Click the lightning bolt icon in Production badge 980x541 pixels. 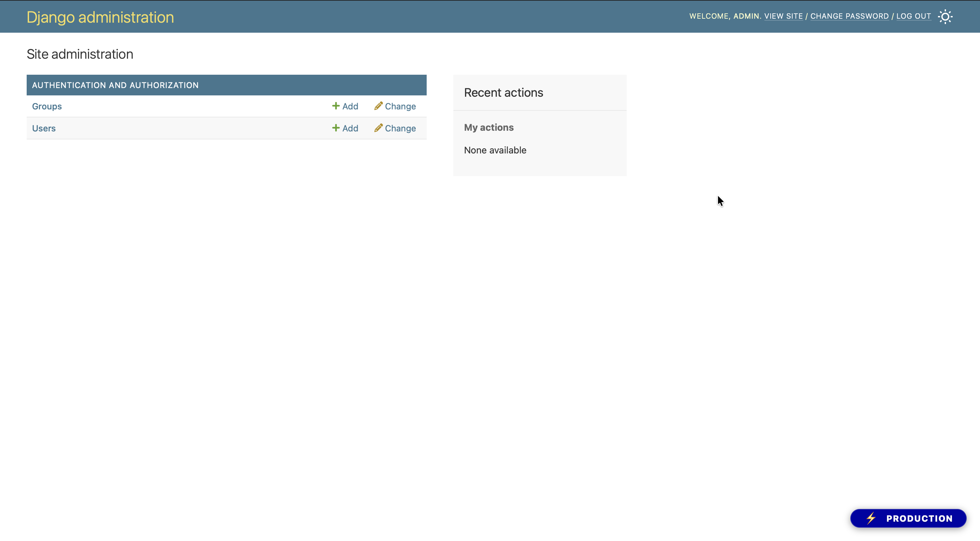click(871, 518)
